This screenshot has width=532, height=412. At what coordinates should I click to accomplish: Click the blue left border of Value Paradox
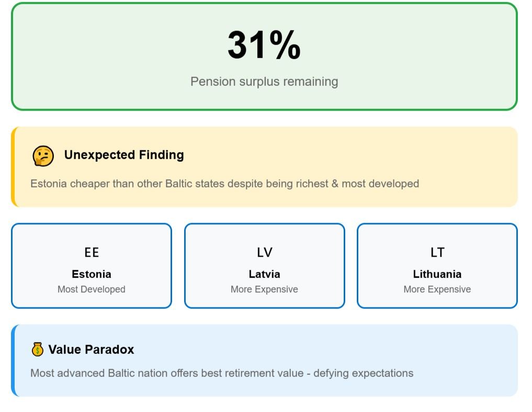pyautogui.click(x=13, y=361)
